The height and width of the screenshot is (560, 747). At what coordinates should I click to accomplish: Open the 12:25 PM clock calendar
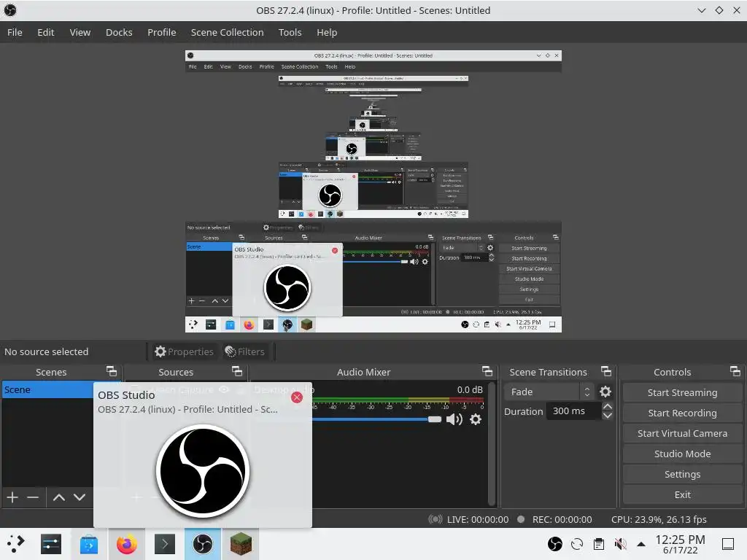(x=681, y=544)
